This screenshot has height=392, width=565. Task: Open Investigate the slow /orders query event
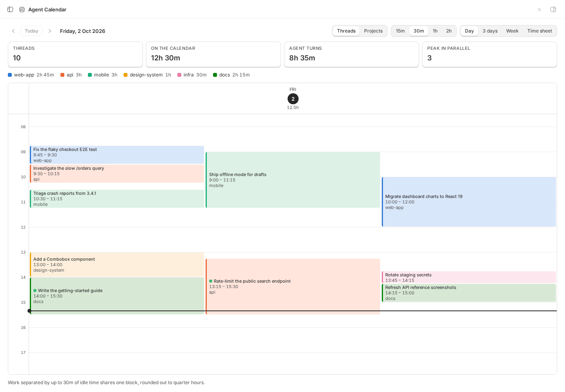coord(117,174)
